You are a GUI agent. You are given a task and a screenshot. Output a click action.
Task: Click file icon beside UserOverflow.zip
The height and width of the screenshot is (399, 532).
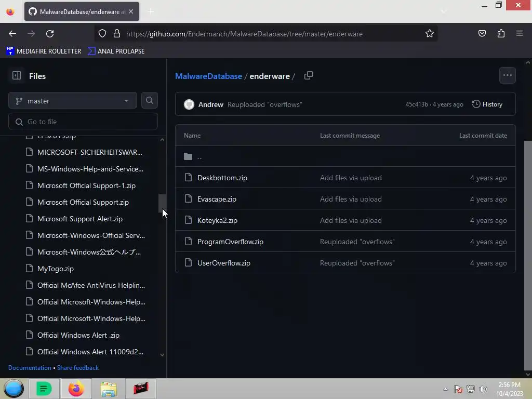(188, 262)
